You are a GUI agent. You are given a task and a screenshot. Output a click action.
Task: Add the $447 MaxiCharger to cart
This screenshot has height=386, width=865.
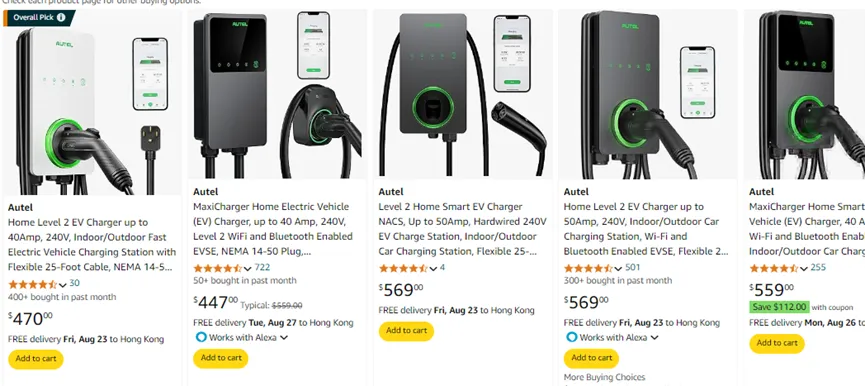pyautogui.click(x=221, y=358)
